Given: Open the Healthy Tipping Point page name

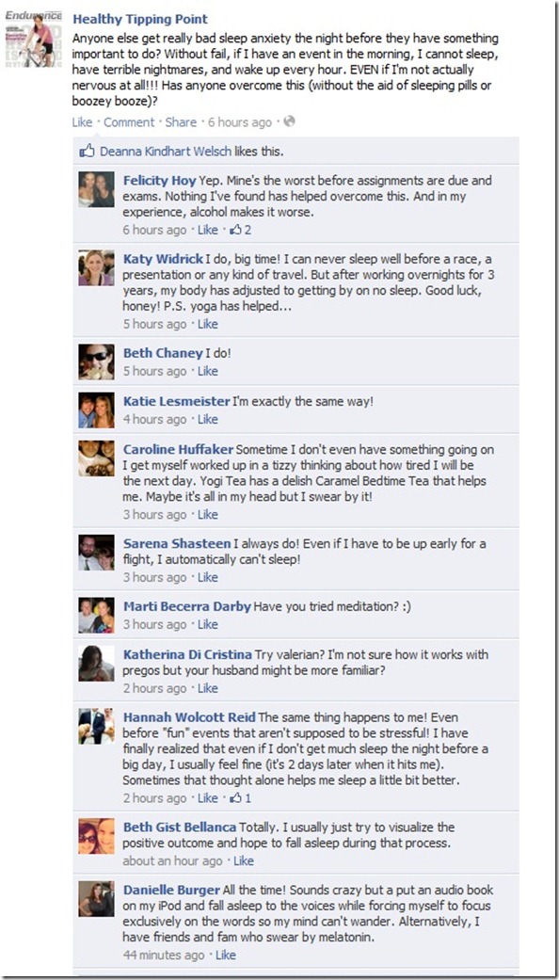Looking at the screenshot, I should (140, 20).
